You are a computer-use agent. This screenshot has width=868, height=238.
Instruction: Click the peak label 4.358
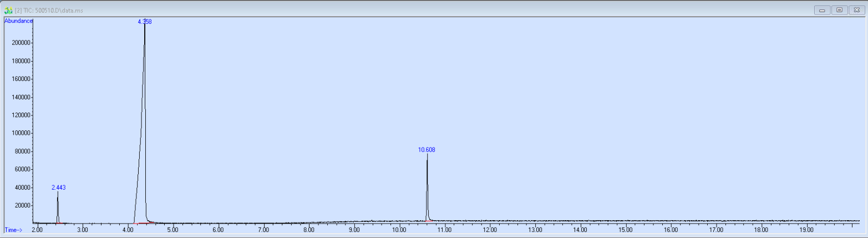(x=145, y=22)
